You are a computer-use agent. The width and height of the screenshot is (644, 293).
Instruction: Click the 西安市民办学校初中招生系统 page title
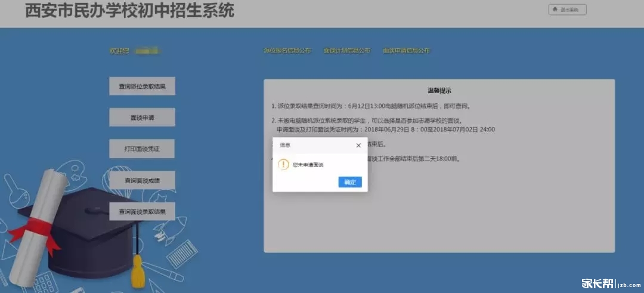tap(129, 11)
